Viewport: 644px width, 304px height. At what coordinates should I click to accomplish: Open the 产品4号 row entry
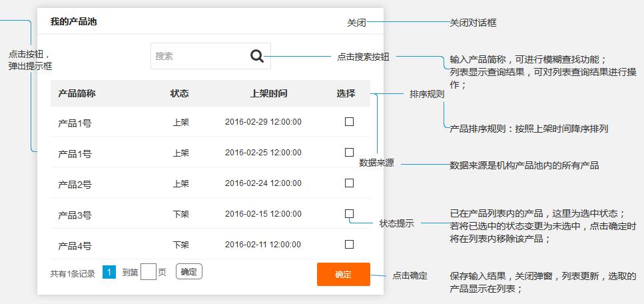click(x=75, y=246)
